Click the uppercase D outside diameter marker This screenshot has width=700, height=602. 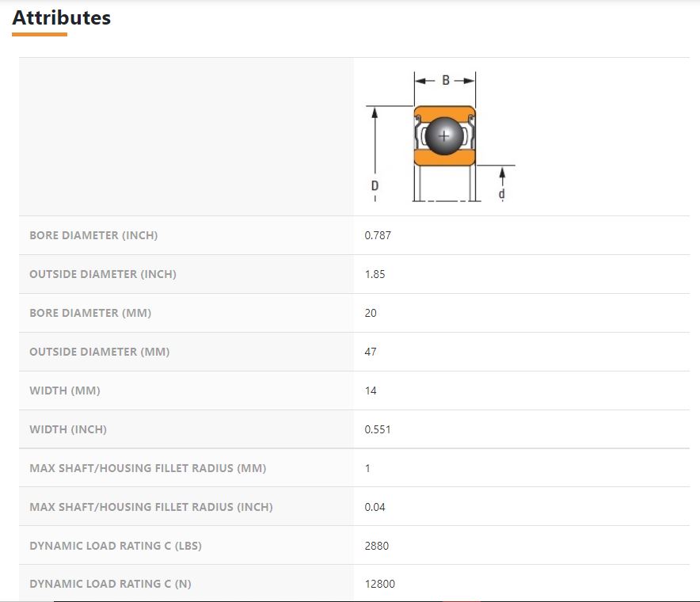[x=375, y=185]
